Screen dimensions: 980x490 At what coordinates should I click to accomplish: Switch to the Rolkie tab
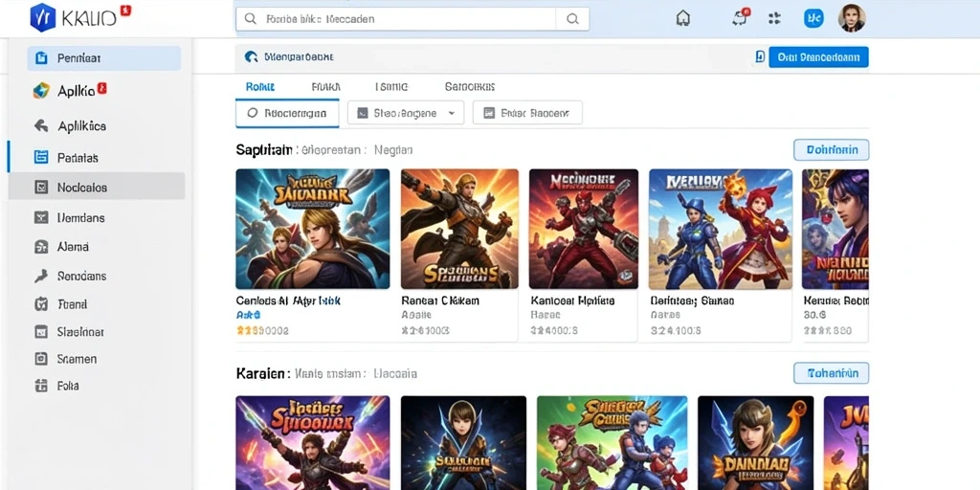[260, 87]
